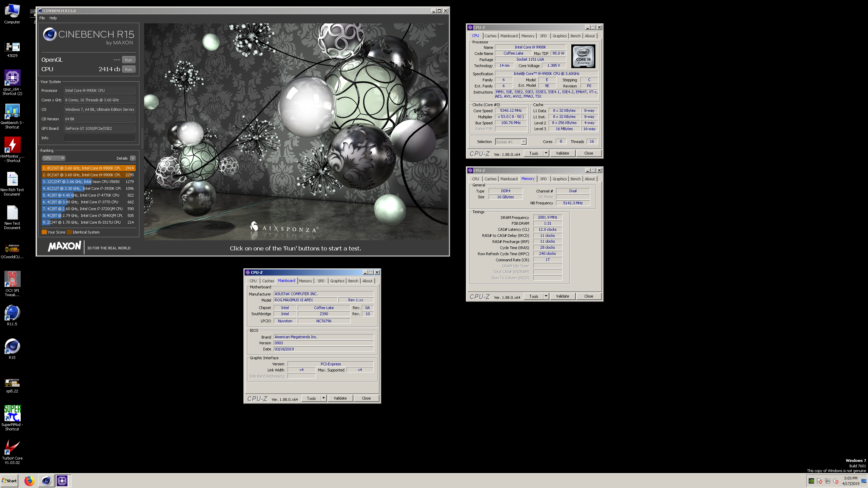This screenshot has width=868, height=488.
Task: Switch to Cinebench in the taskbar
Action: tap(46, 481)
